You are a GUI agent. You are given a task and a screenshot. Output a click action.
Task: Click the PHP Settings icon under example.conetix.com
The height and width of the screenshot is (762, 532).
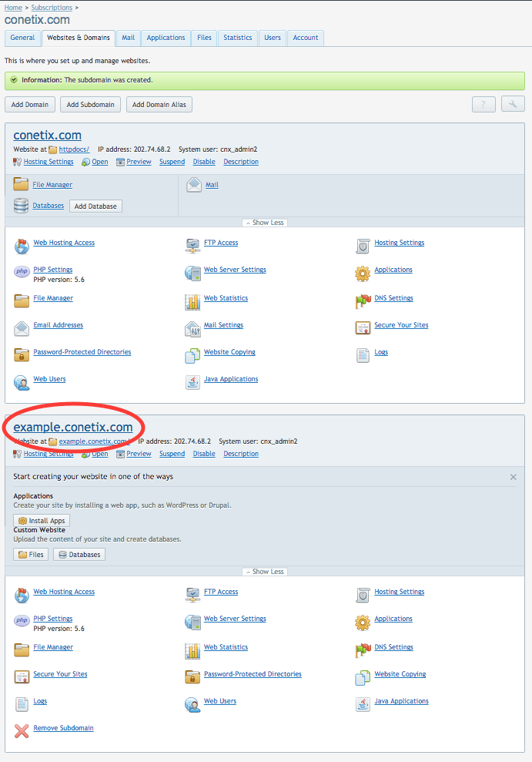tap(22, 620)
